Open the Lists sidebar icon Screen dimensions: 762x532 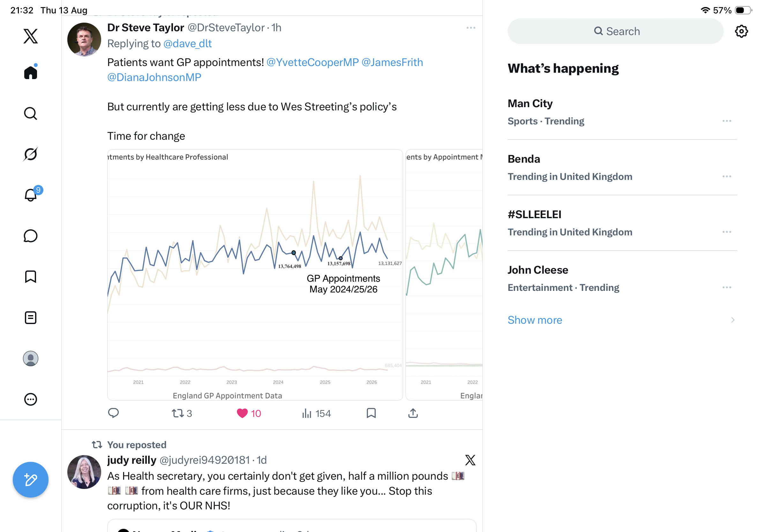click(31, 317)
